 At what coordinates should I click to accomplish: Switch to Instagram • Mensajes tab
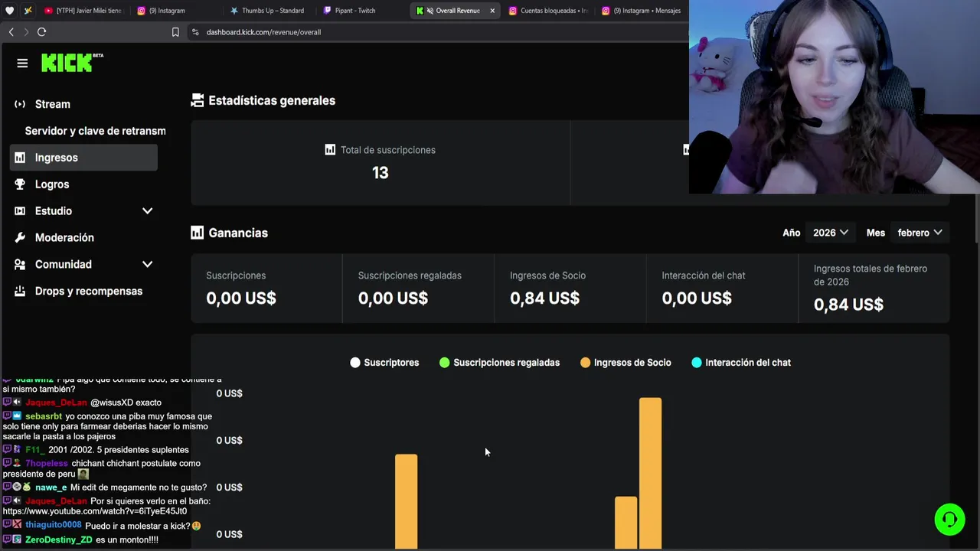point(642,11)
